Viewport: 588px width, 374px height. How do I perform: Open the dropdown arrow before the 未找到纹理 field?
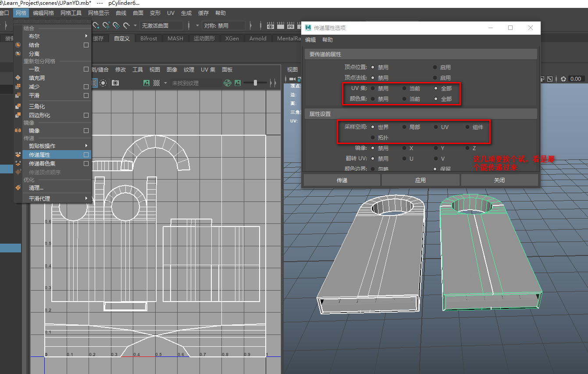pyautogui.click(x=165, y=83)
